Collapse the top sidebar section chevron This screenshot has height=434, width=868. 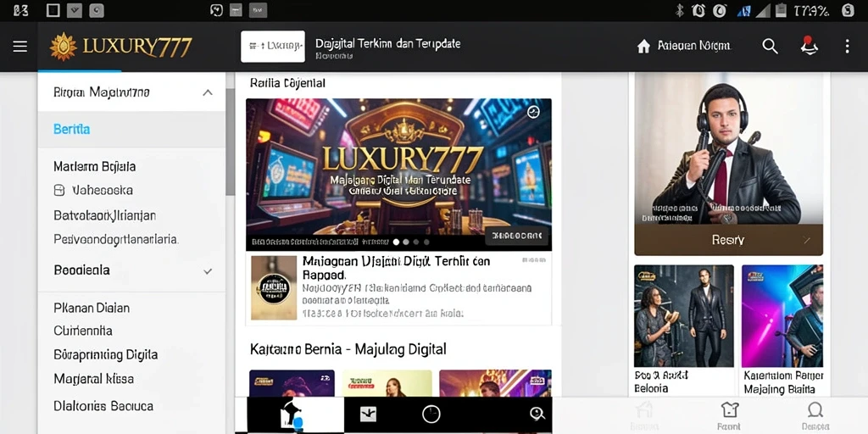point(208,92)
